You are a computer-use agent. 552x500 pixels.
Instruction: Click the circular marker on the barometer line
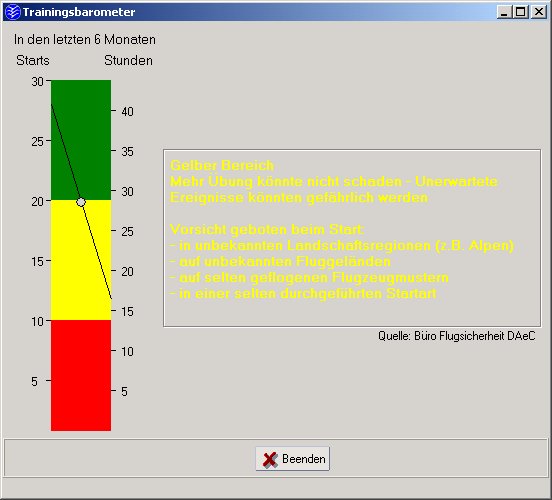(81, 202)
